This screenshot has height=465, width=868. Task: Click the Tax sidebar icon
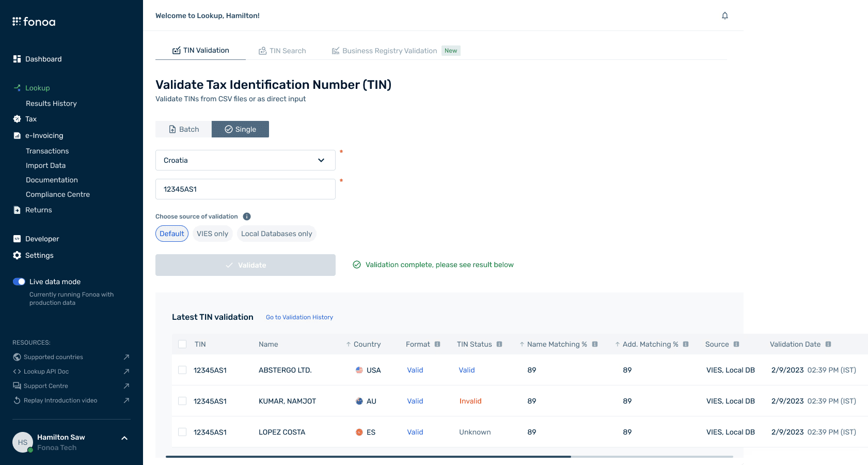pyautogui.click(x=17, y=119)
